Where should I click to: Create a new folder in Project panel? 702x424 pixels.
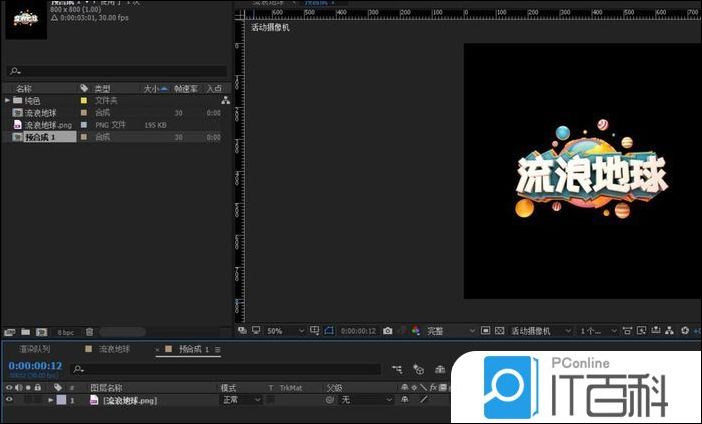(26, 332)
